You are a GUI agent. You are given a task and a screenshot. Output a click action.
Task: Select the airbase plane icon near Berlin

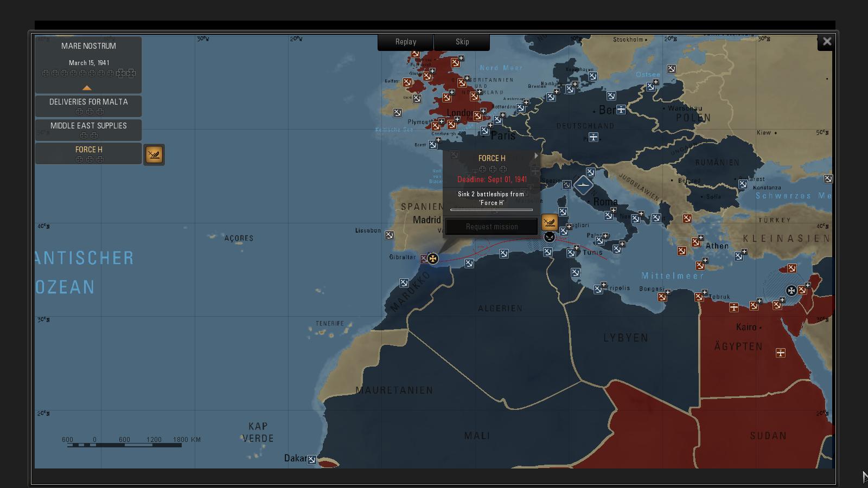pos(621,110)
